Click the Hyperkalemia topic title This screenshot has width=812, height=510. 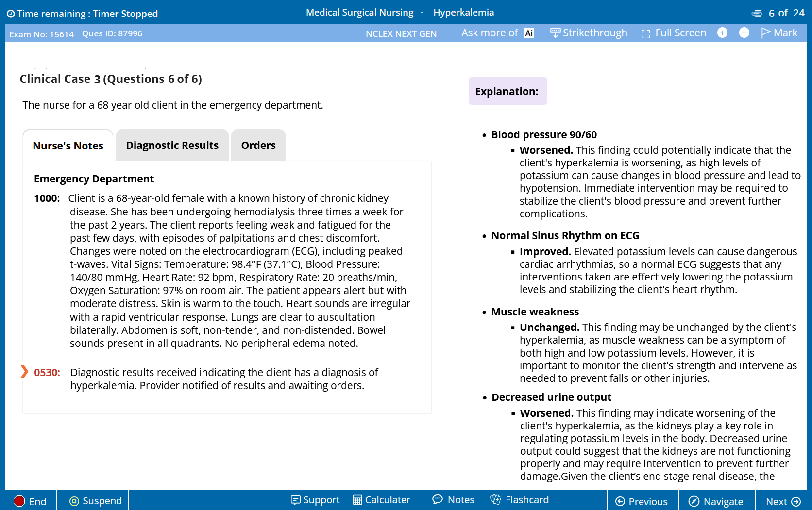(x=464, y=13)
